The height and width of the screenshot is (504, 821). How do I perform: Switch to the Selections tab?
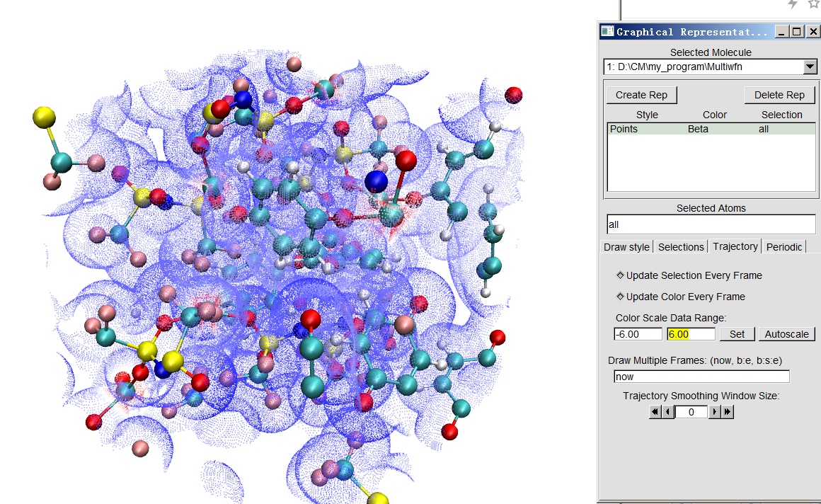click(x=681, y=247)
